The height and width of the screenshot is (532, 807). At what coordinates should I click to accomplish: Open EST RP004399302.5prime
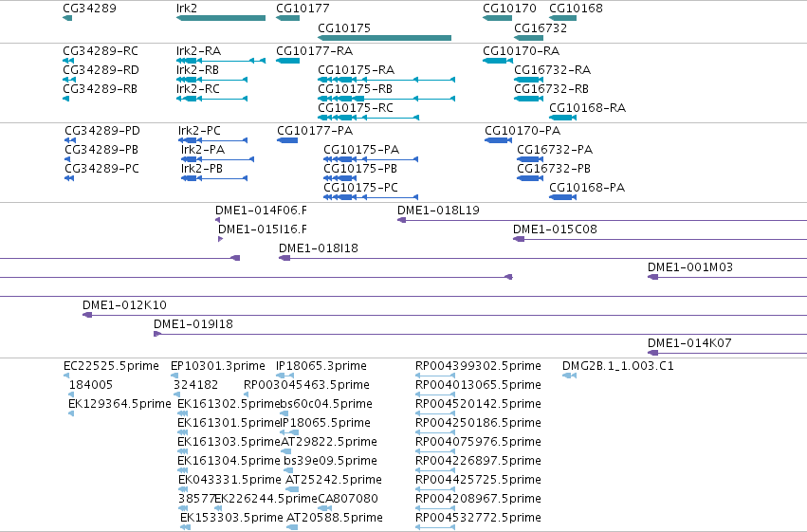tap(478, 366)
